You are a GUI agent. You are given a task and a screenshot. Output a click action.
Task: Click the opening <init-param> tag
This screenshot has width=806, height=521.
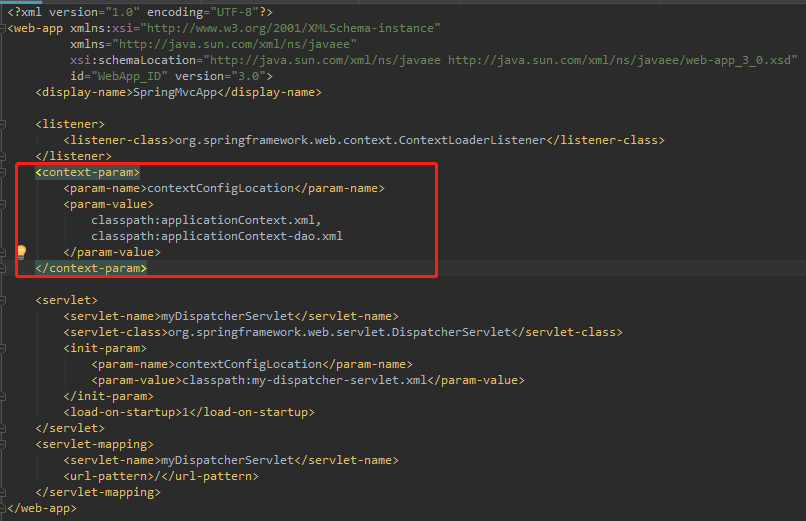click(x=105, y=348)
